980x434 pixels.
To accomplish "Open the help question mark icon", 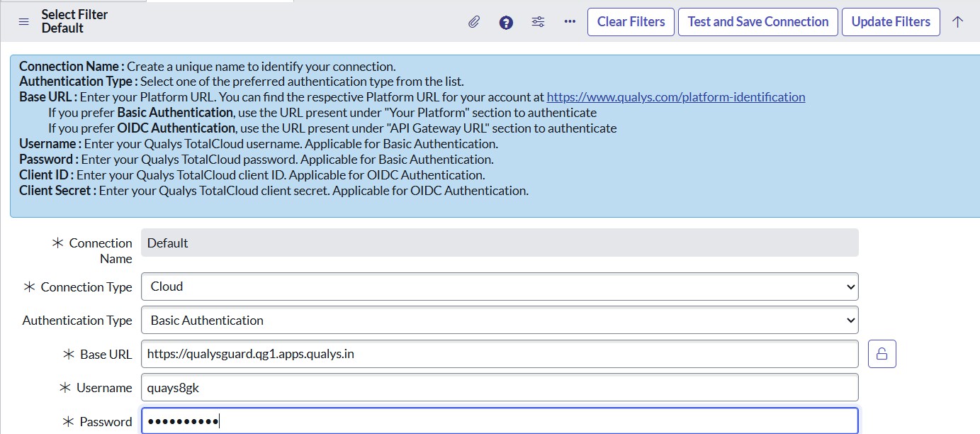I will tap(506, 22).
